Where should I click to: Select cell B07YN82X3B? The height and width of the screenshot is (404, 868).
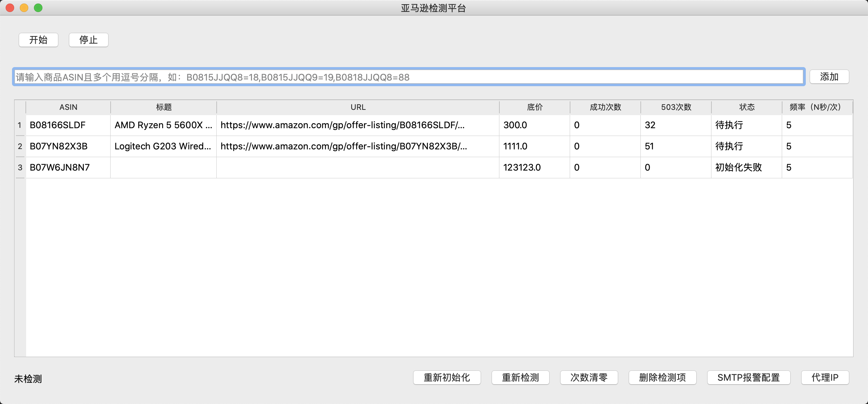pyautogui.click(x=68, y=146)
